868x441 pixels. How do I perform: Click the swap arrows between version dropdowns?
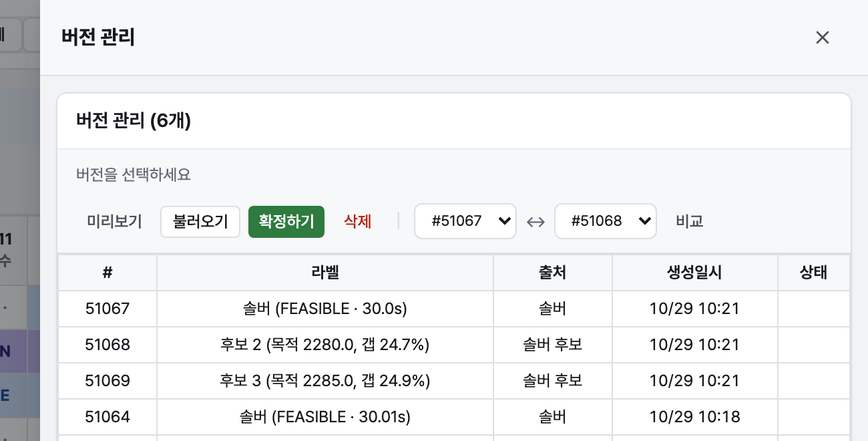(535, 222)
